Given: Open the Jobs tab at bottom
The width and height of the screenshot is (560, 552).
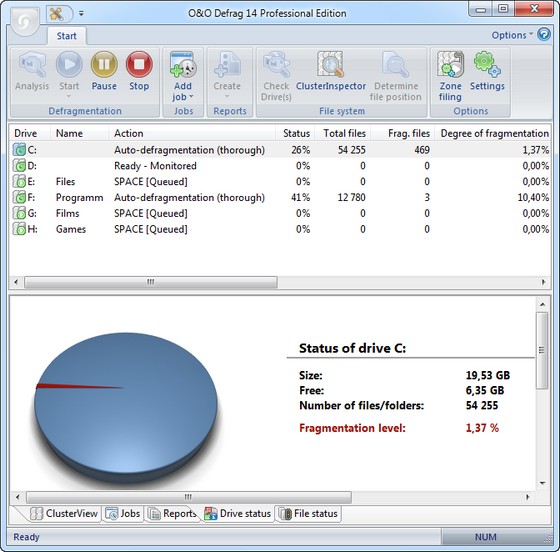Looking at the screenshot, I should tap(123, 513).
